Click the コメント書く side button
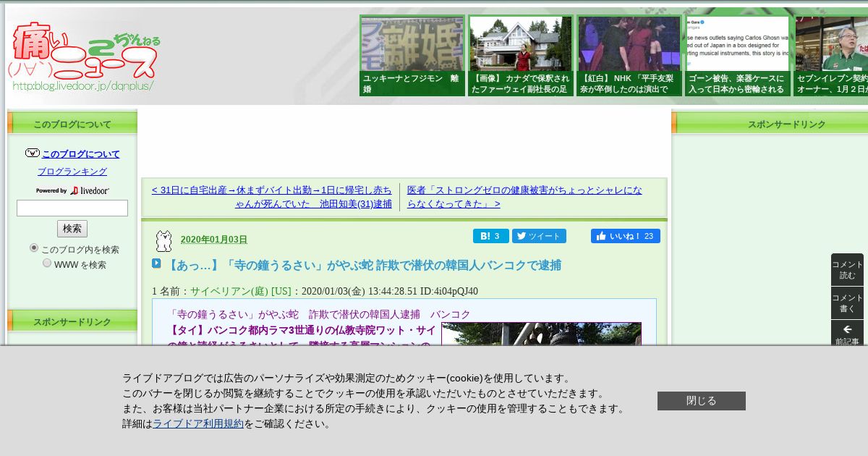868x456 pixels. click(847, 303)
